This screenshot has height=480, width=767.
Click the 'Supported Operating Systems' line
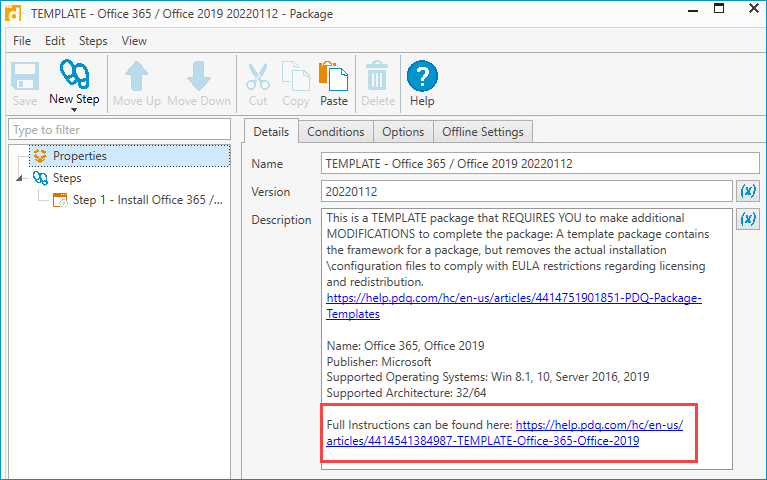point(488,377)
